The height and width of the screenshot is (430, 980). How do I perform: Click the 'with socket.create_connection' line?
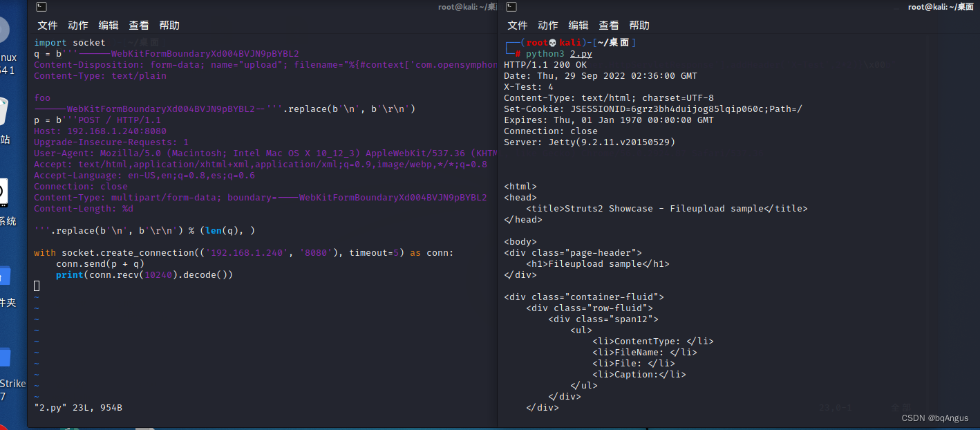point(244,253)
